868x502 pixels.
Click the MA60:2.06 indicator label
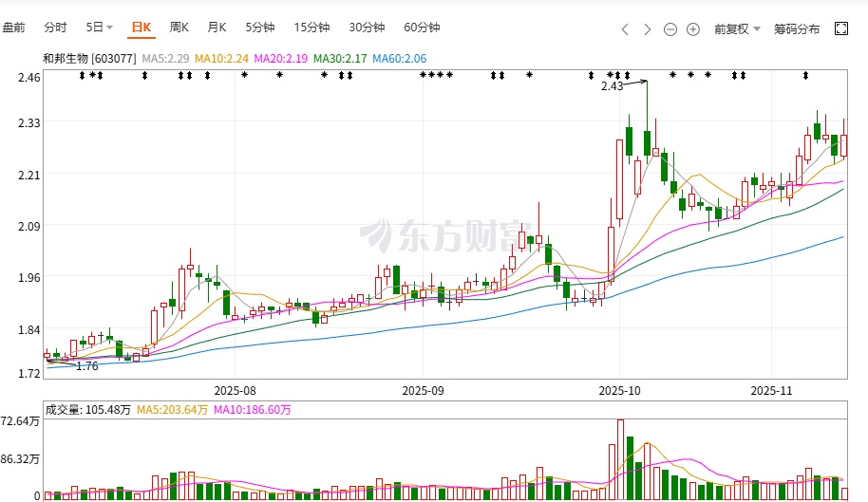399,59
